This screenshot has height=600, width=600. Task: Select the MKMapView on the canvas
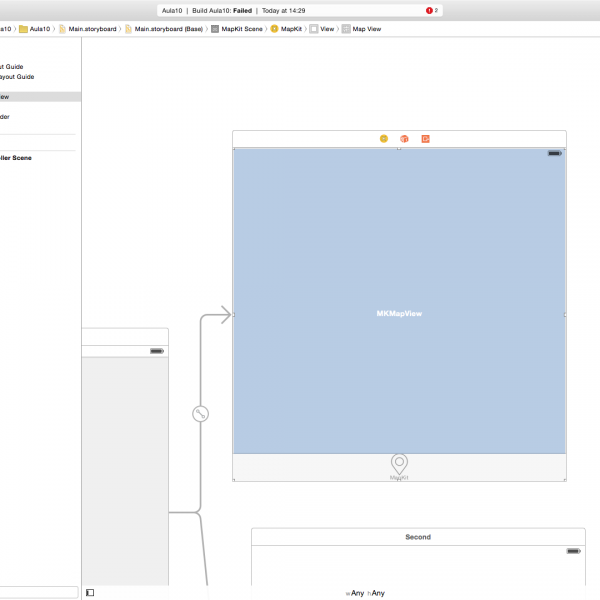399,301
